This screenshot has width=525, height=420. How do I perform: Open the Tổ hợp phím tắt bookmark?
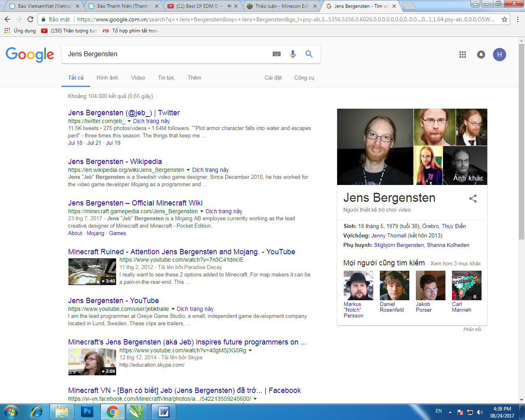click(130, 31)
